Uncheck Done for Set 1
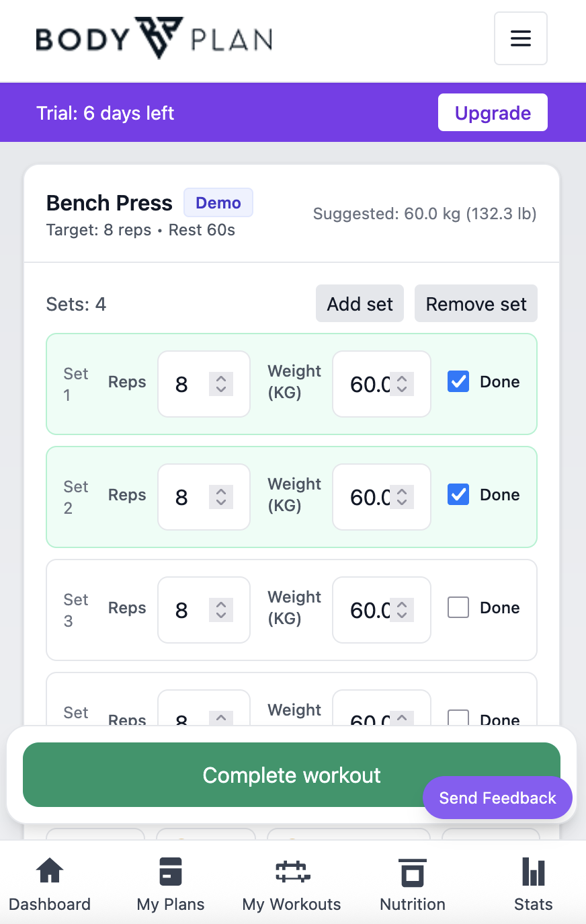The width and height of the screenshot is (586, 924). tap(458, 382)
